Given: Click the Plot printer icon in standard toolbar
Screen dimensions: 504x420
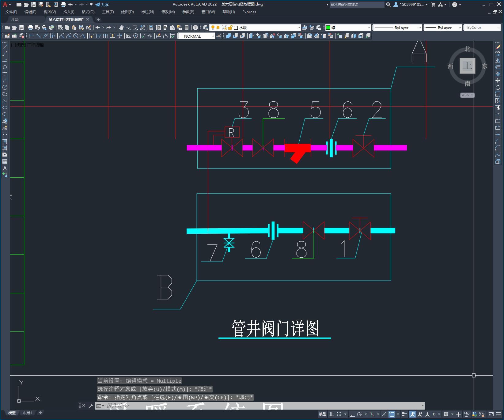Looking at the screenshot, I should pos(30,28).
